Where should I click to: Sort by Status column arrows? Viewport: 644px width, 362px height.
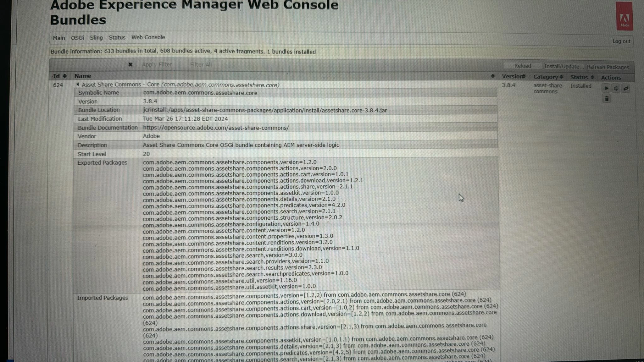pos(592,77)
